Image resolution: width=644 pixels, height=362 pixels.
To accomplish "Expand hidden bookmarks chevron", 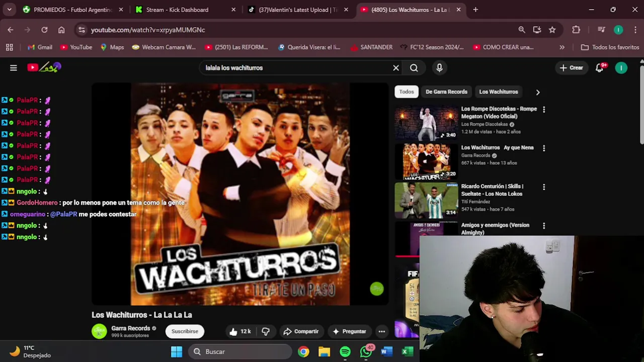I will tap(562, 47).
